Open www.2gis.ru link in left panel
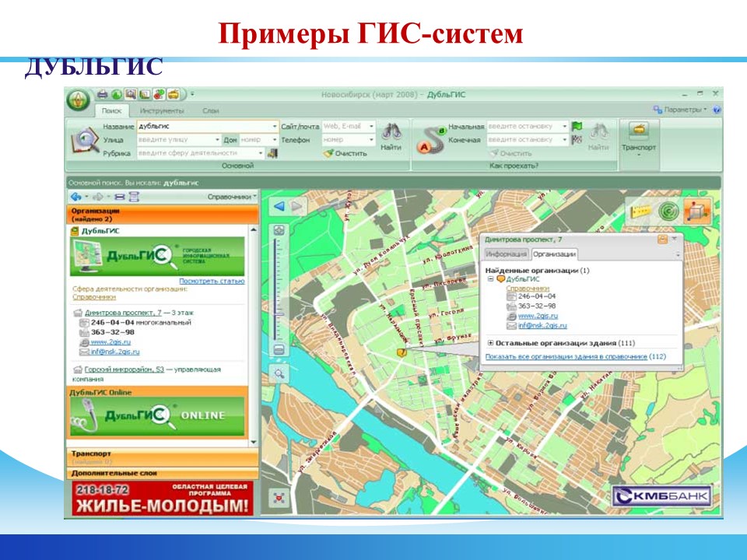747x560 pixels. click(x=110, y=342)
